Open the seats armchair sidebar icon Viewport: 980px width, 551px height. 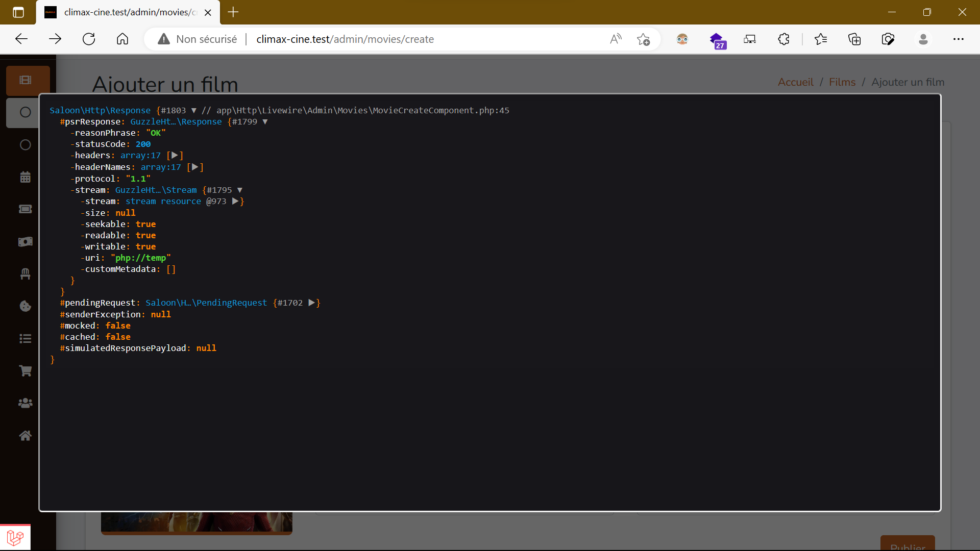pyautogui.click(x=24, y=274)
